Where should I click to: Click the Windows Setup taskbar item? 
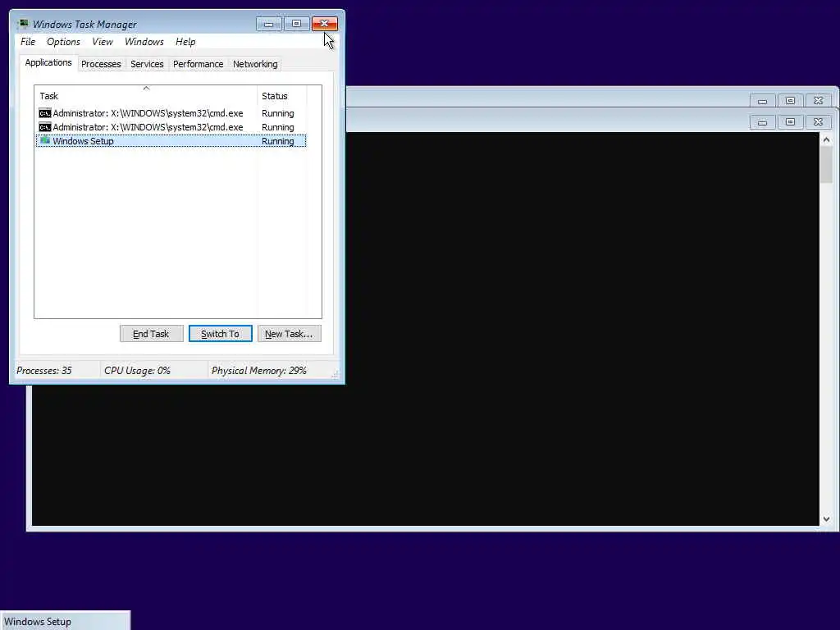pos(65,622)
